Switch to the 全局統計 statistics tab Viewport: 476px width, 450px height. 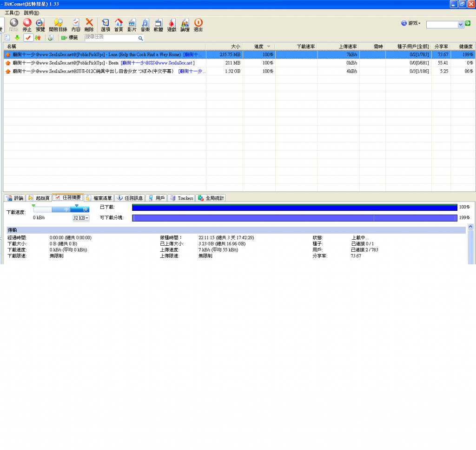pos(211,198)
